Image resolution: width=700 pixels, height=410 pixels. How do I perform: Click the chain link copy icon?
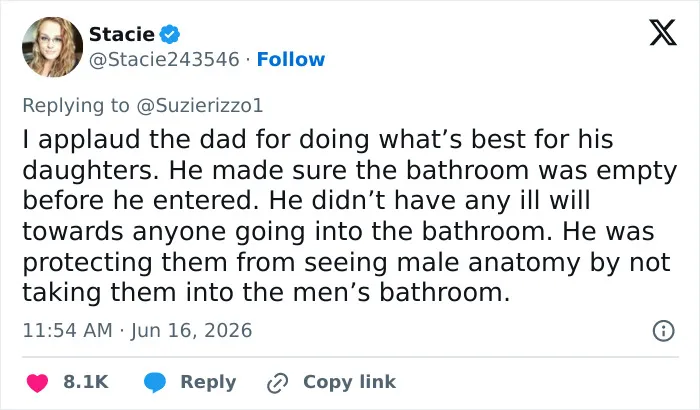[x=277, y=383]
